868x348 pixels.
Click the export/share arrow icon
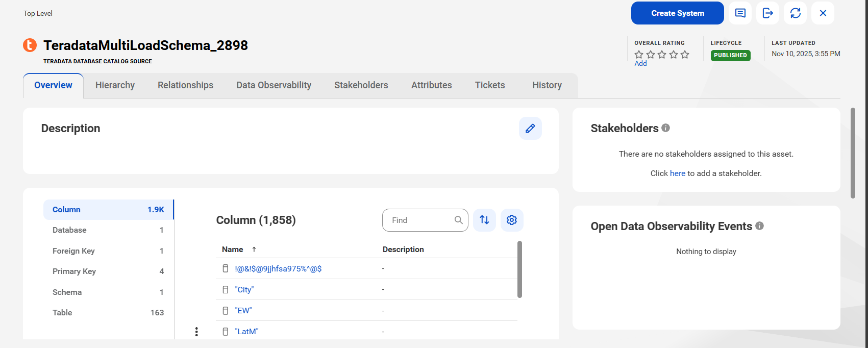767,13
